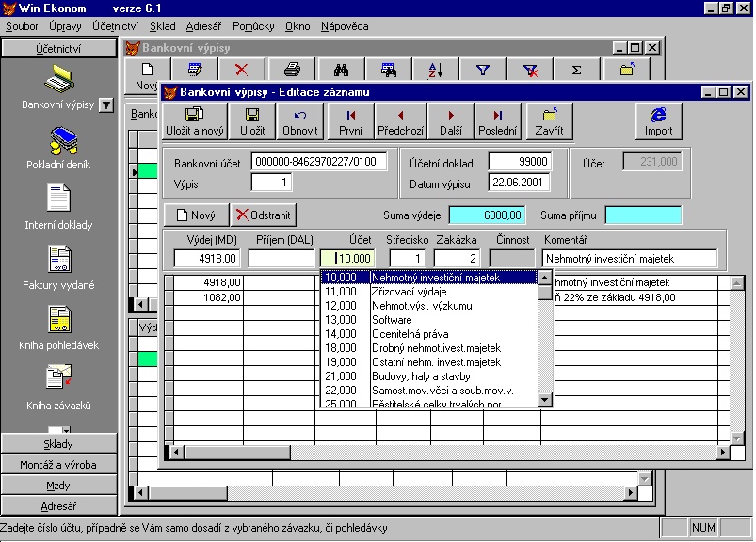The image size is (756, 542).
Task: Select account 11,000 Zřizovací výdaje
Action: 429,292
